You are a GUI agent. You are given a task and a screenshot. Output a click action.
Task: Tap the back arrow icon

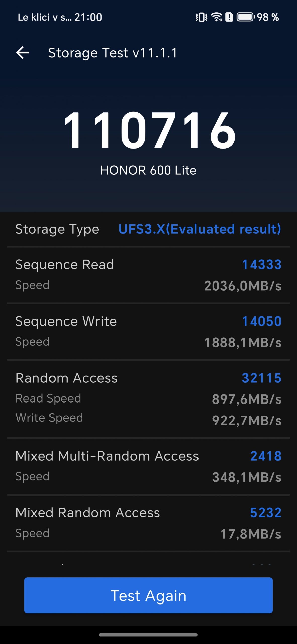coord(23,53)
